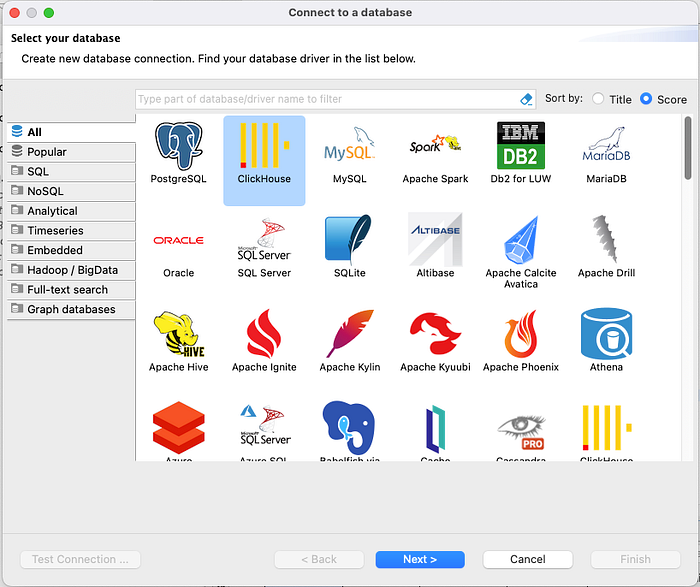The image size is (700, 587).
Task: Choose Apache Phoenix driver
Action: (x=521, y=341)
